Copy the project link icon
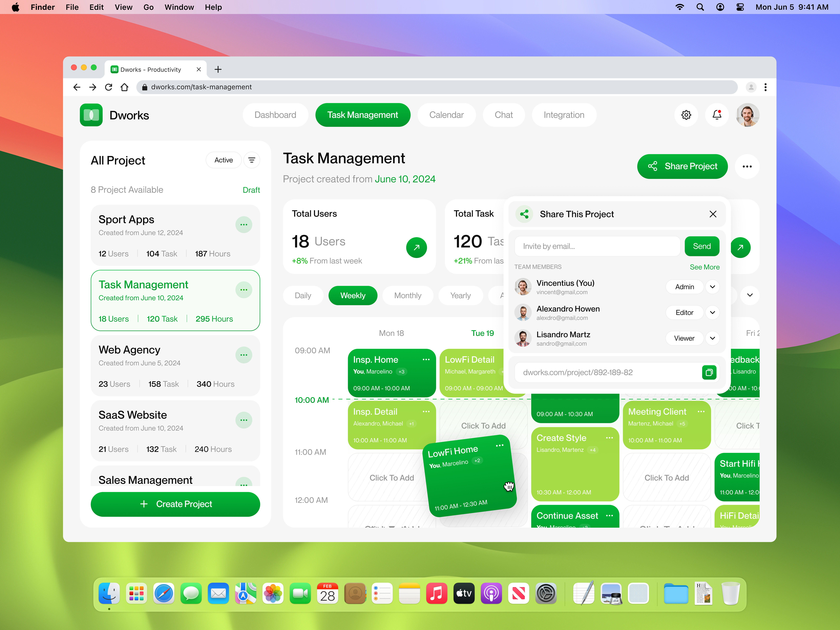 click(709, 372)
